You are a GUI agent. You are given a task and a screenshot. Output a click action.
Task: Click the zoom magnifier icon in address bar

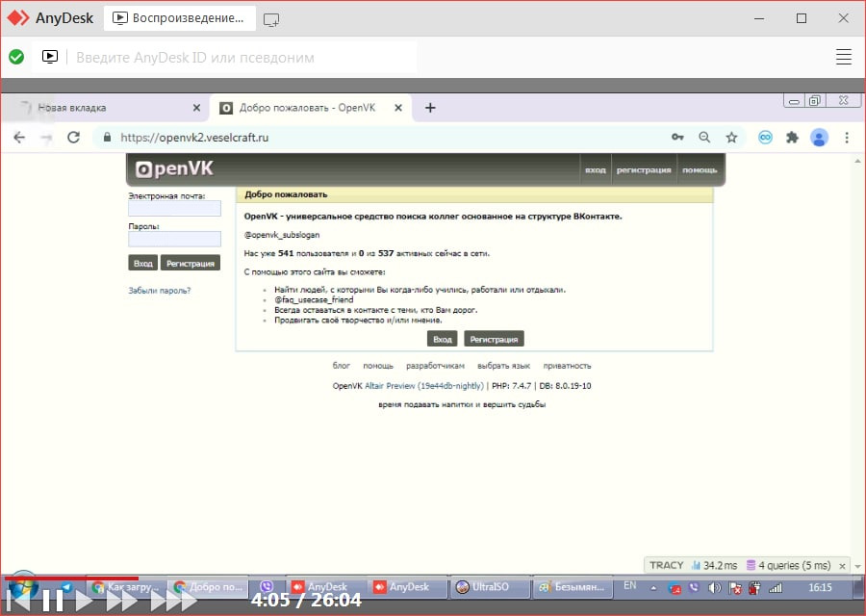704,138
